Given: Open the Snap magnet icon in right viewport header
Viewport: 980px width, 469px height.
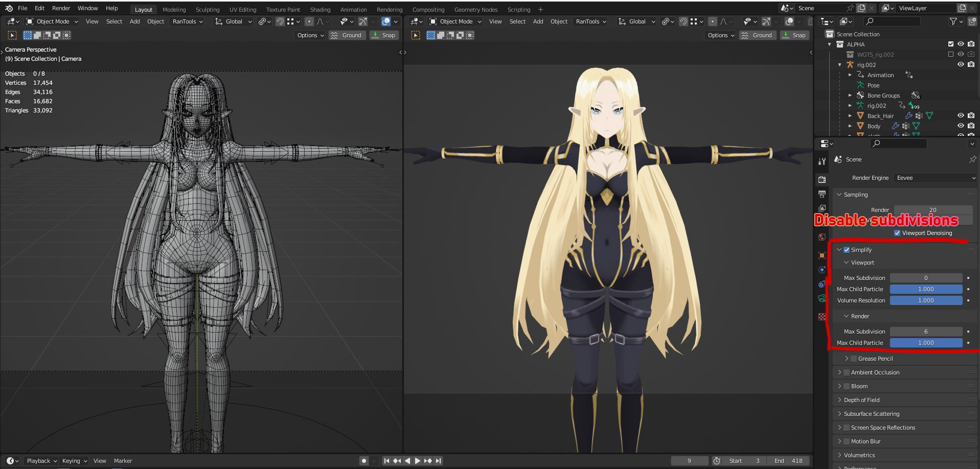Looking at the screenshot, I should [683, 21].
